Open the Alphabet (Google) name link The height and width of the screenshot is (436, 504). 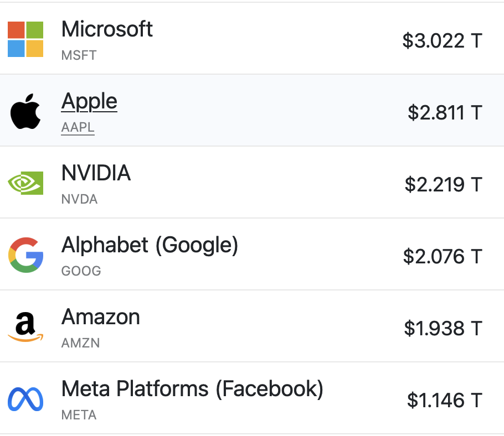coord(150,245)
